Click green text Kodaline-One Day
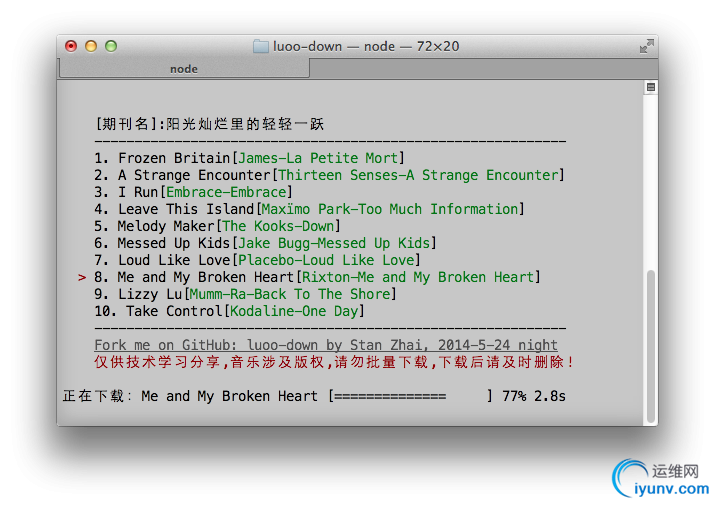This screenshot has height=505, width=715. 294,311
